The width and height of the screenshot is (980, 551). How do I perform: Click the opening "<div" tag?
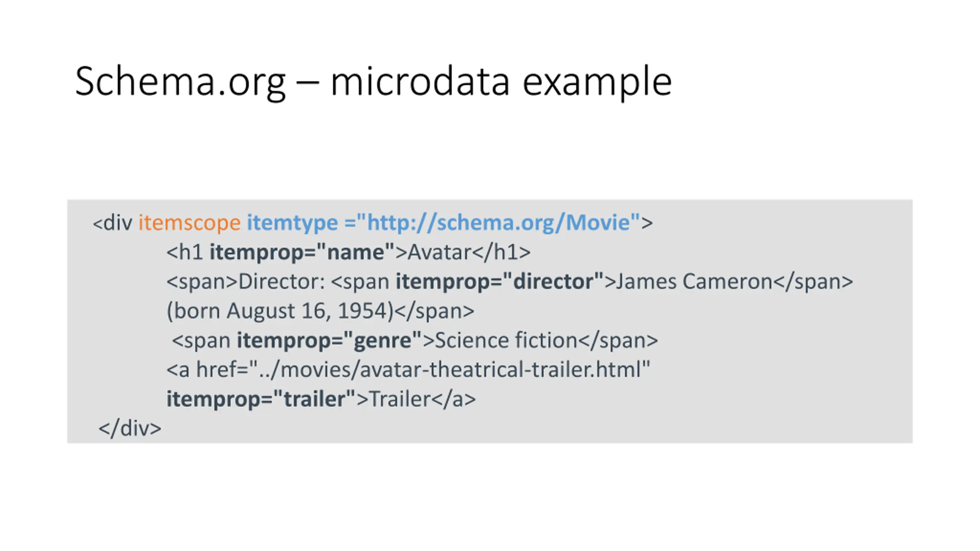(x=113, y=222)
